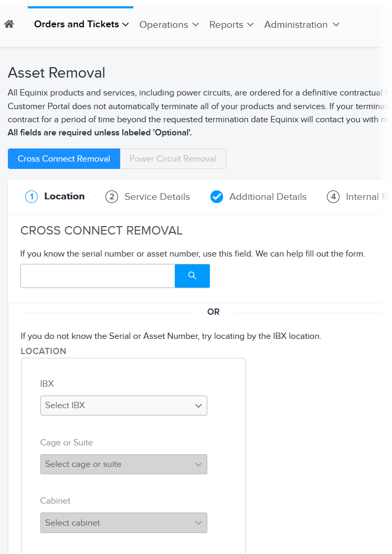Screen dimensions: 392x554
Task: Click the Additional Details checkmark icon
Action: click(217, 197)
